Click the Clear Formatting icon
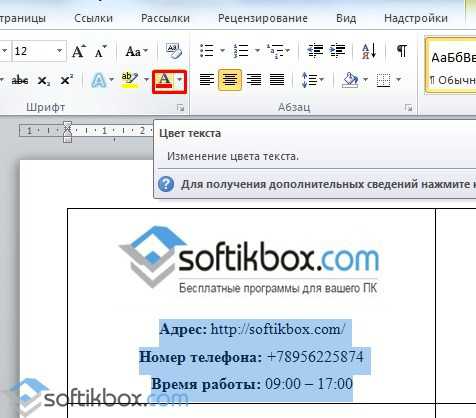Viewport: 476px width, 418px height. [x=174, y=51]
